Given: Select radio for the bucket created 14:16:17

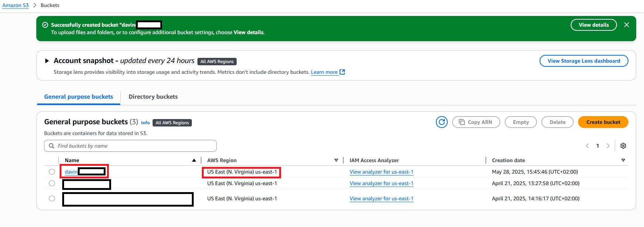Looking at the screenshot, I should pyautogui.click(x=52, y=198).
